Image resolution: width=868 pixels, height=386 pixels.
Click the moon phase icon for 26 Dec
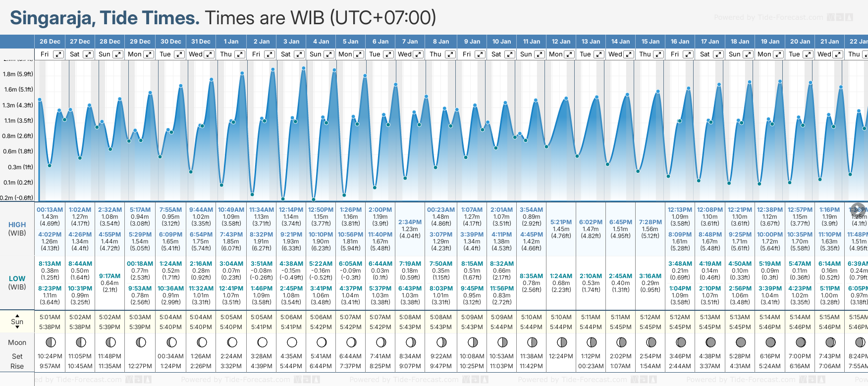(50, 342)
